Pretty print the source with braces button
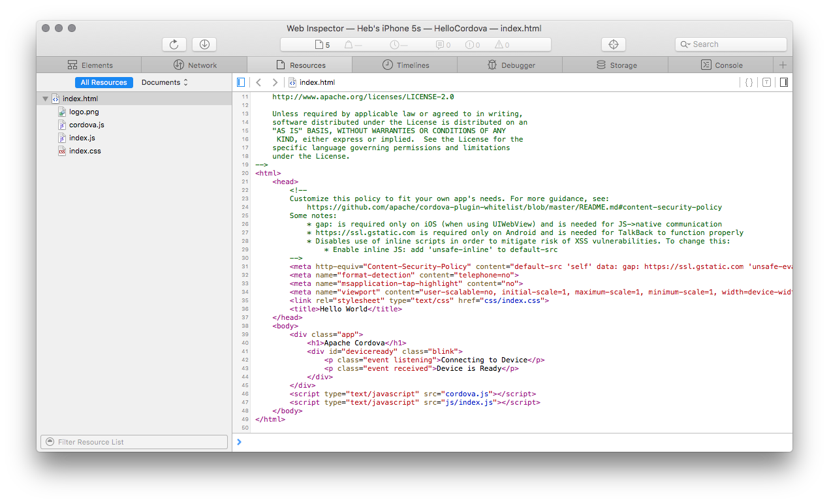 (749, 82)
